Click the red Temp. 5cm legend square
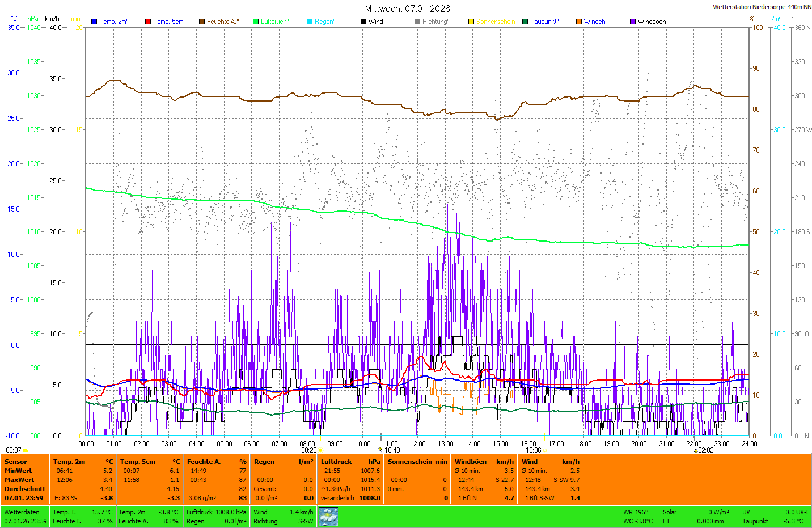The width and height of the screenshot is (812, 528). tap(148, 22)
